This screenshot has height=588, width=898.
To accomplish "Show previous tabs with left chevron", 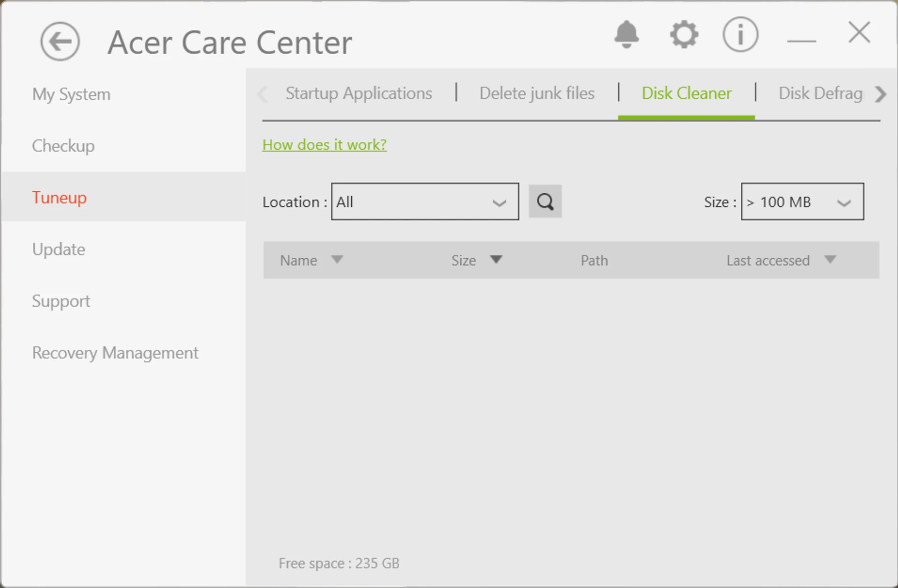I will point(262,94).
